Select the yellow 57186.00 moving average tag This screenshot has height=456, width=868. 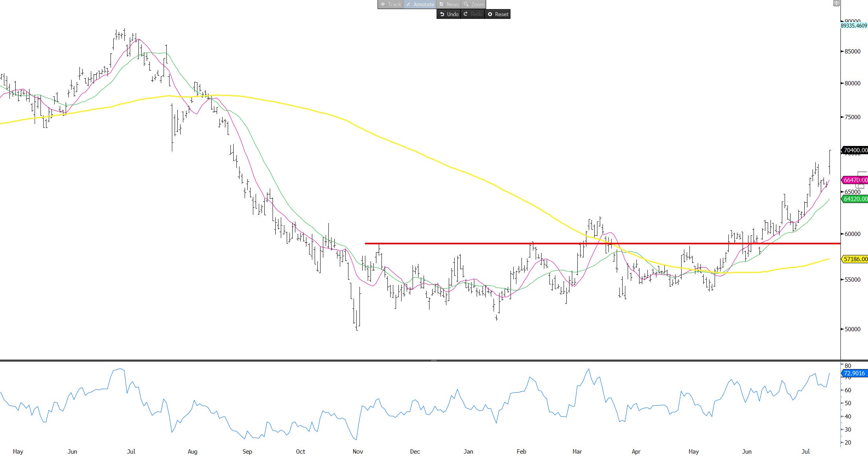pos(855,259)
